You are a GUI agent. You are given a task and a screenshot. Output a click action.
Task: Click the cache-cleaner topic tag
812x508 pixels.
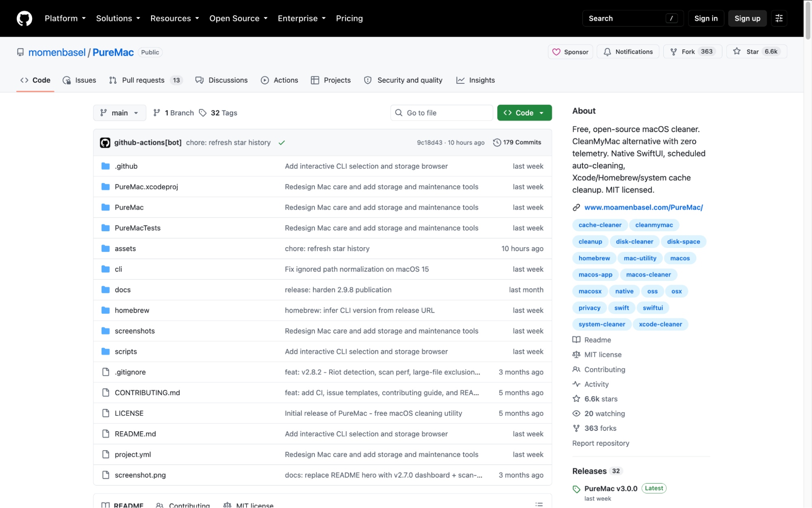pos(600,225)
